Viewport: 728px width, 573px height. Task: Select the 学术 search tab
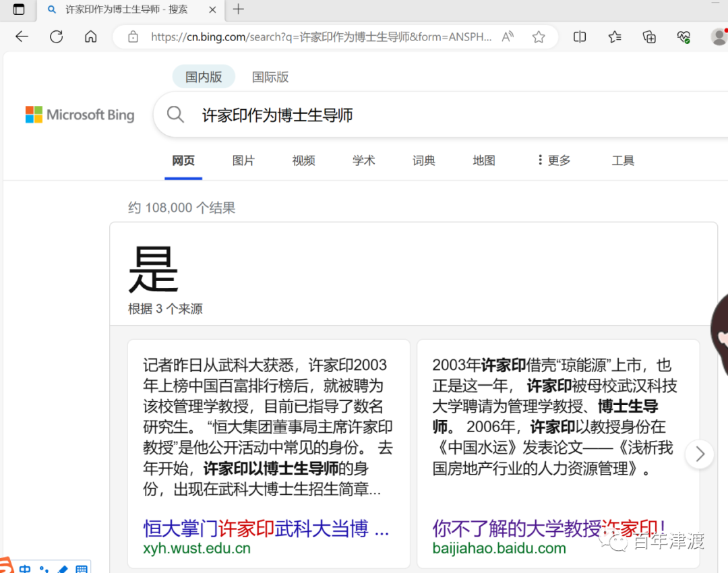click(x=363, y=160)
